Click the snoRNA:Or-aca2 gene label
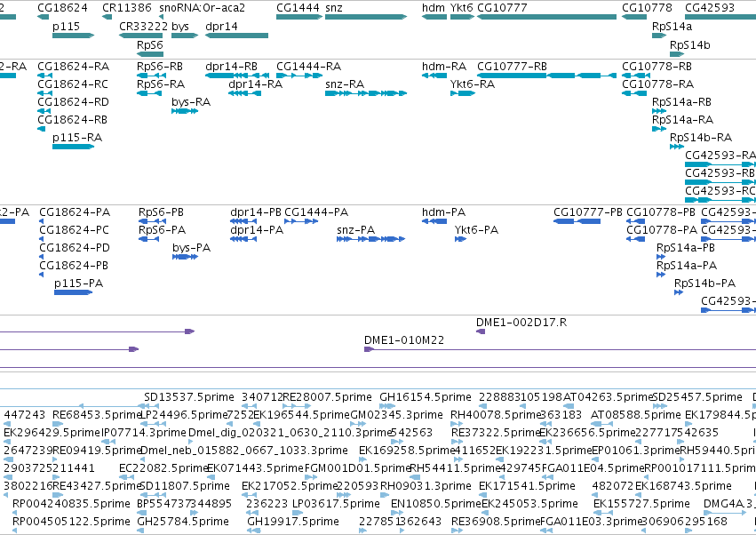The image size is (756, 535). click(x=202, y=8)
